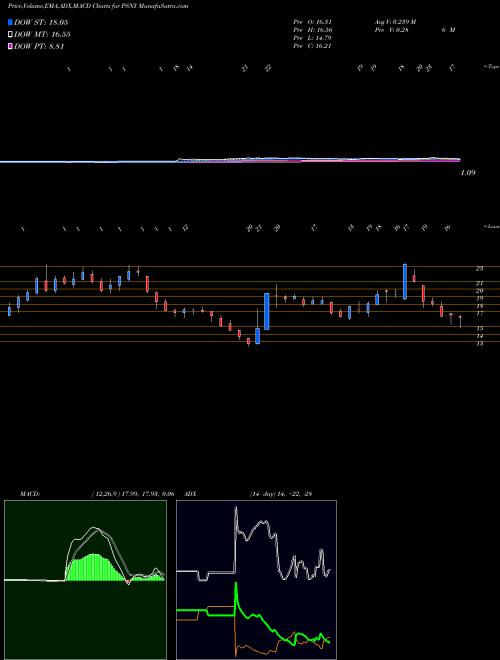The image size is (500, 660).
Task: Click the 'Avg V: 0.239 M' volume text
Action: tap(395, 22)
